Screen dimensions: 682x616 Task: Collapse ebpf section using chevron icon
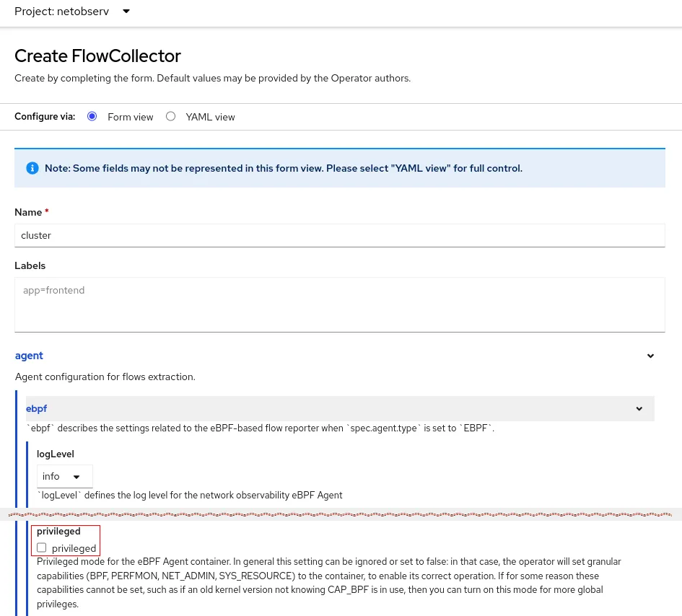(x=639, y=409)
